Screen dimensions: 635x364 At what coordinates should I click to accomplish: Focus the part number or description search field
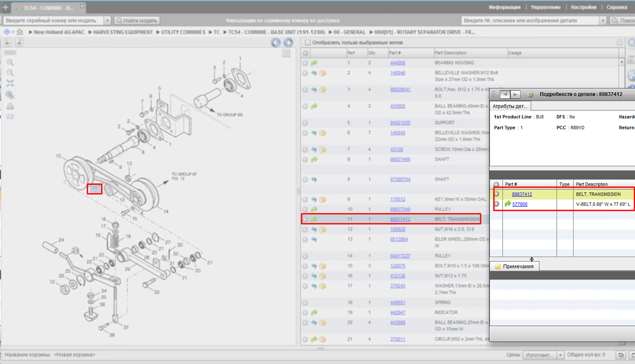coord(530,20)
